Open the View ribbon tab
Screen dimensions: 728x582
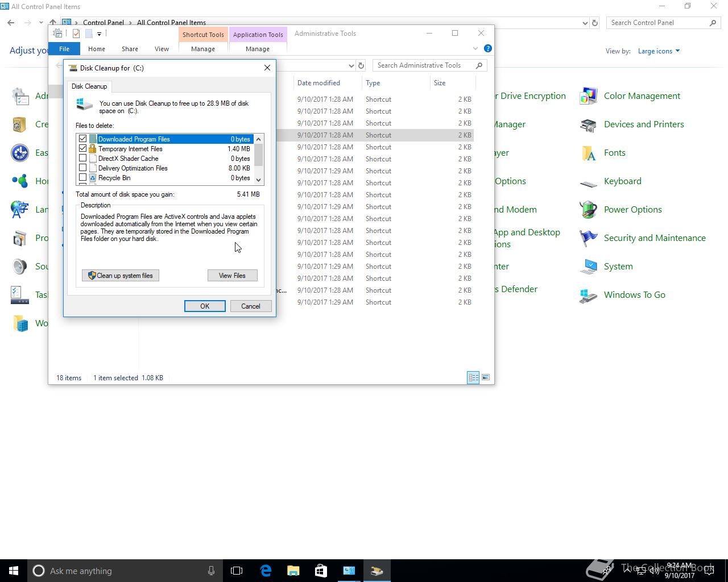click(x=162, y=49)
